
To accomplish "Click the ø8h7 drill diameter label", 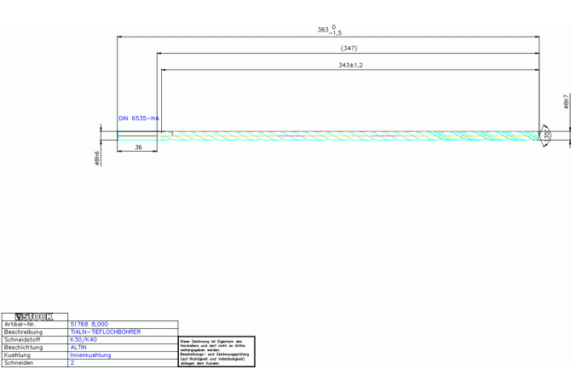I will tap(565, 102).
